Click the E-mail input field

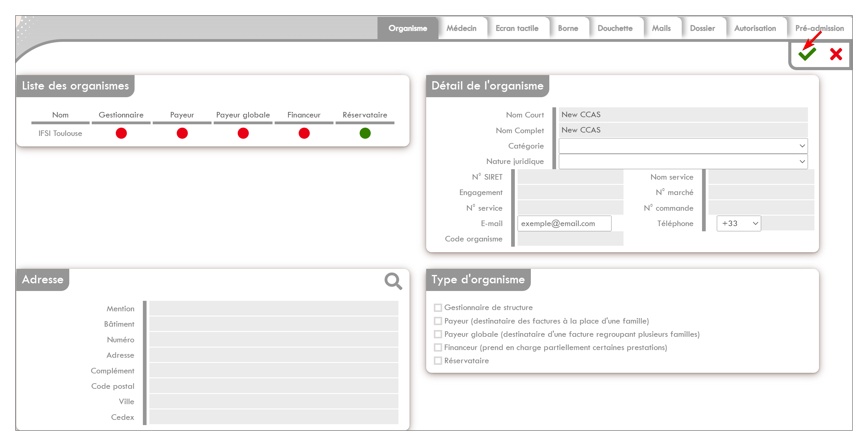[564, 224]
